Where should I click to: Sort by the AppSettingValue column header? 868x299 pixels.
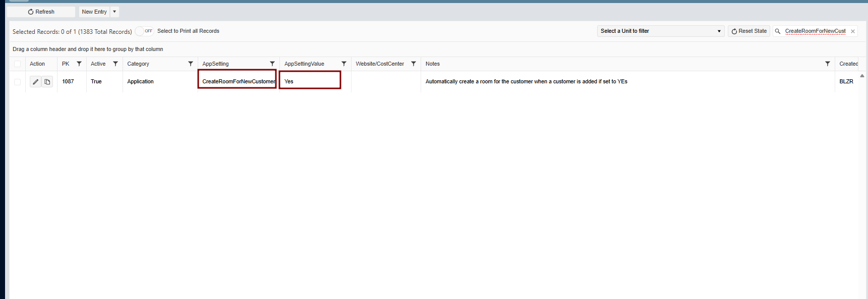click(x=304, y=64)
